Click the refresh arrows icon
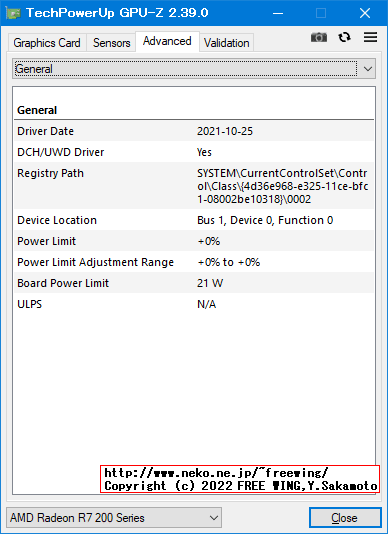This screenshot has width=388, height=534. 344,37
